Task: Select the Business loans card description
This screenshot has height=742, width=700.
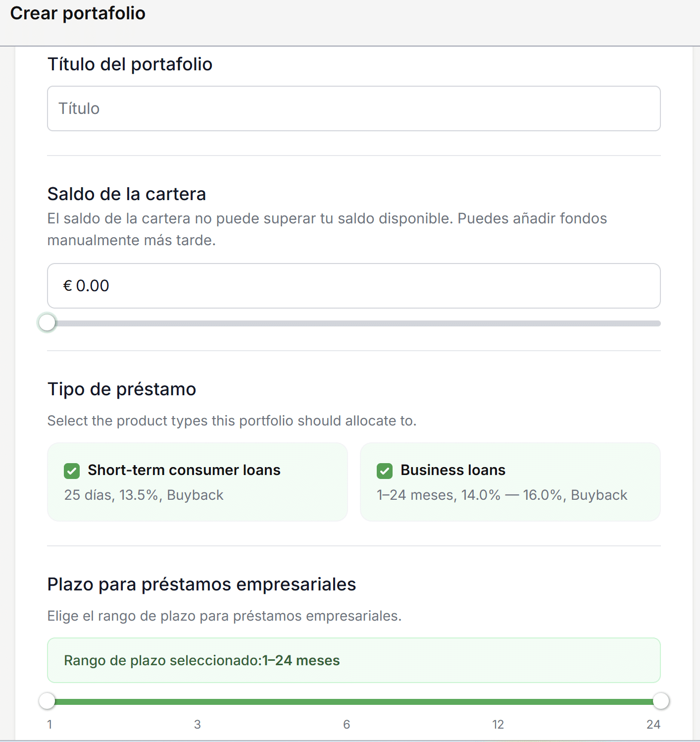Action: tap(502, 495)
